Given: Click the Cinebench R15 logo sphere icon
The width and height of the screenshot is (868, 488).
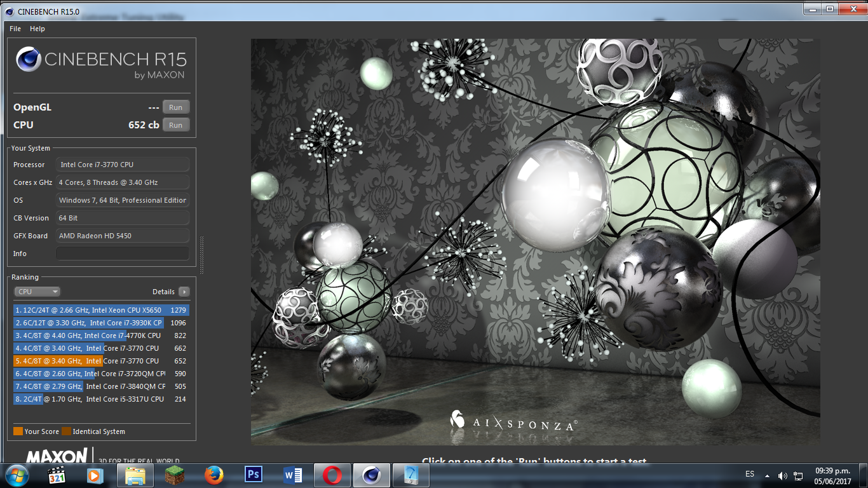Looking at the screenshot, I should click(29, 60).
